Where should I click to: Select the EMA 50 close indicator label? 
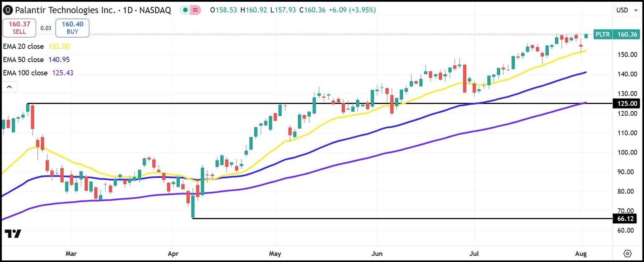(23, 60)
